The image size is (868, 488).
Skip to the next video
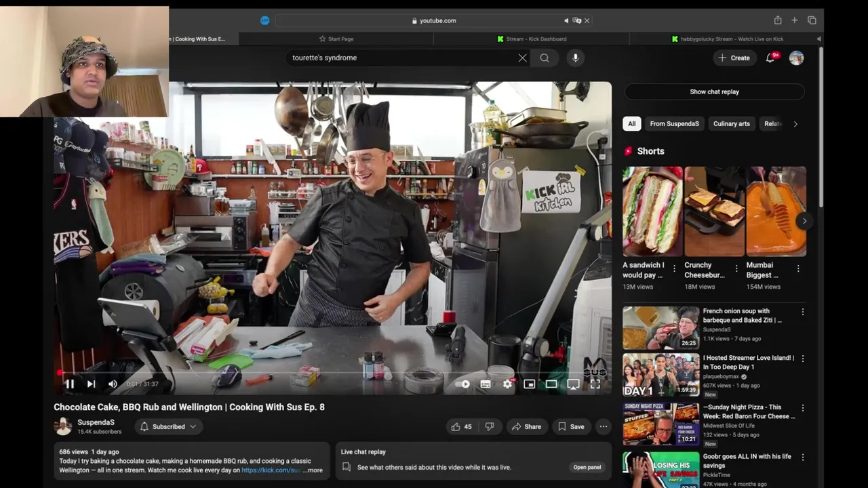pyautogui.click(x=91, y=384)
